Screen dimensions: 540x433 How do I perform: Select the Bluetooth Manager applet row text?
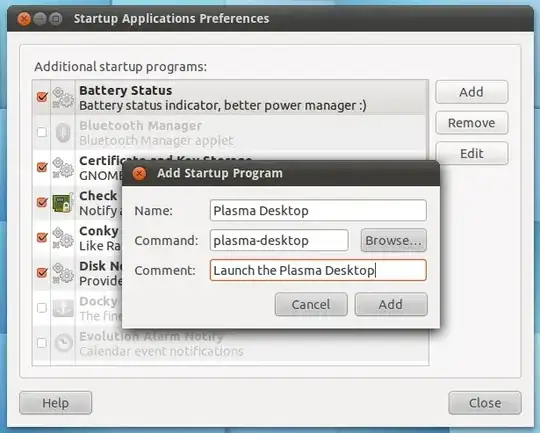coord(157,133)
